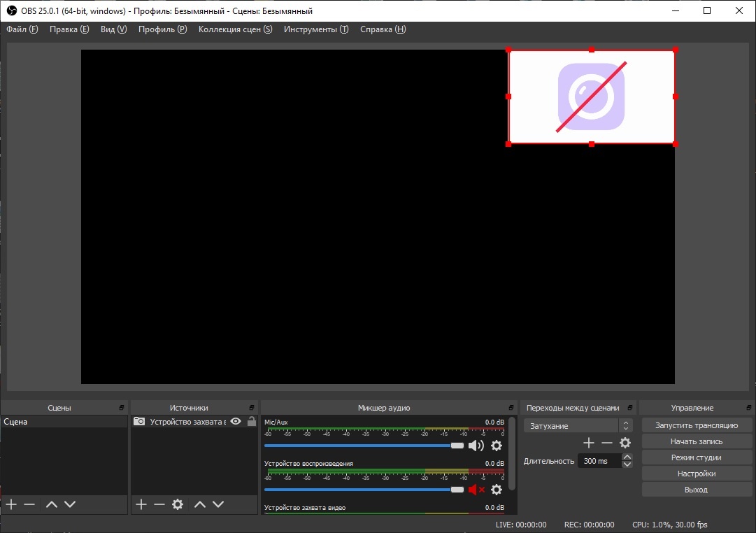The height and width of the screenshot is (533, 756).
Task: Click Запустить трансляцию button
Action: 697,425
